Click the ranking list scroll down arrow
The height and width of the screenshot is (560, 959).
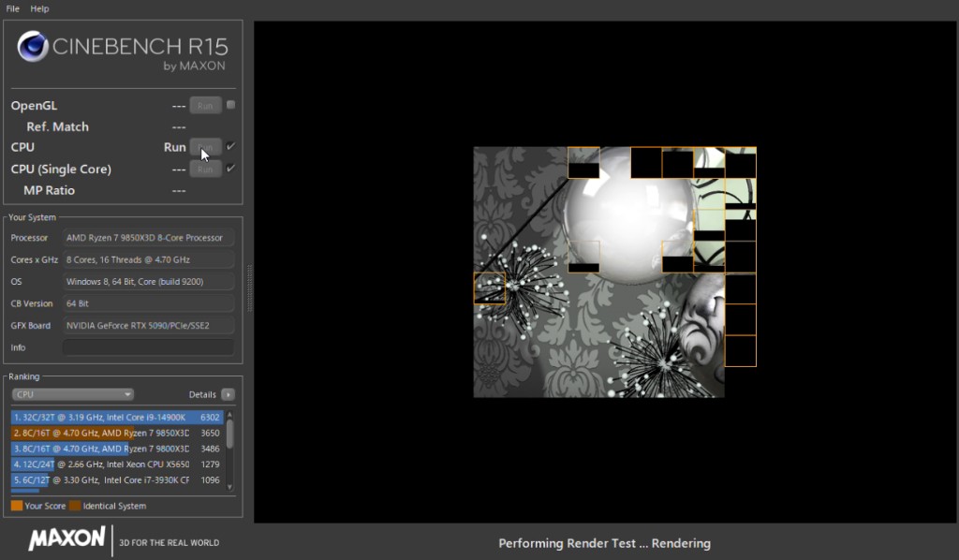click(x=230, y=487)
